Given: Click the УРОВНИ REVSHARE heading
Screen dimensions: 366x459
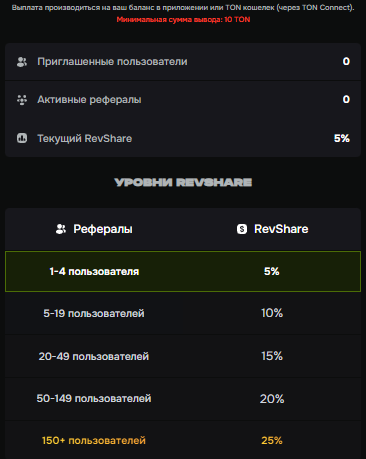Looking at the screenshot, I should click(x=183, y=182).
